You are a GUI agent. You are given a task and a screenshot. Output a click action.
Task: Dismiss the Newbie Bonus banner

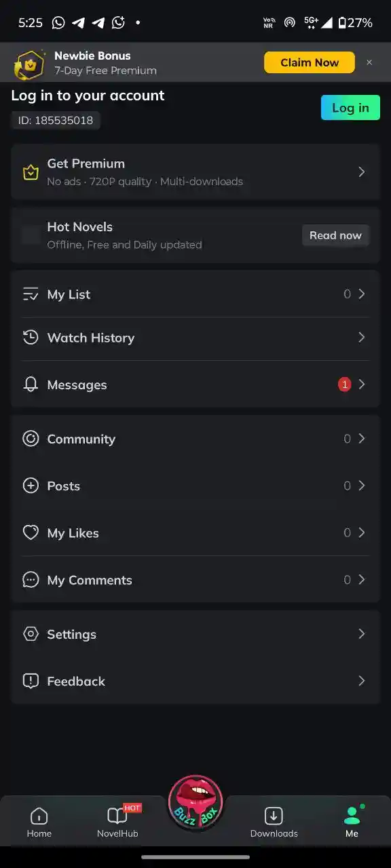[369, 62]
